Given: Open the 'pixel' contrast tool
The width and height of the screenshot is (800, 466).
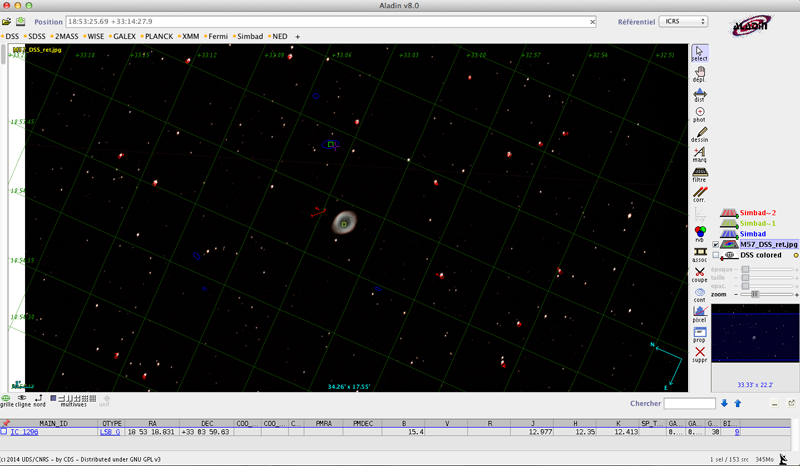Looking at the screenshot, I should click(x=699, y=313).
